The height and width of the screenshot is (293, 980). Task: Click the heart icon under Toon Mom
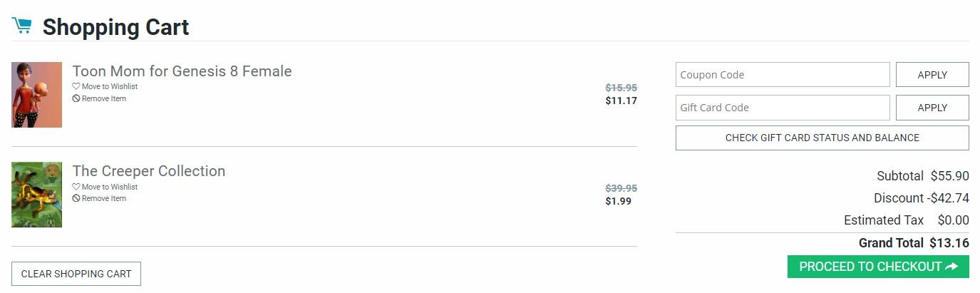click(76, 86)
